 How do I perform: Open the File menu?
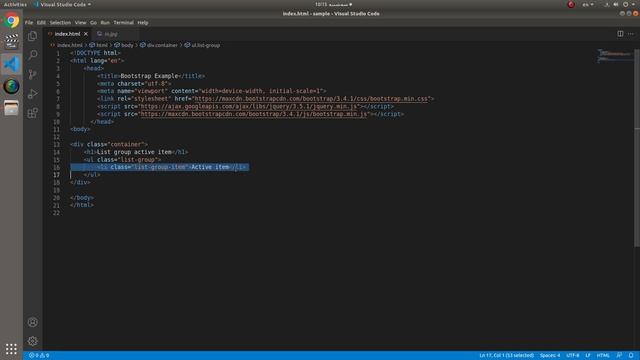pyautogui.click(x=29, y=22)
